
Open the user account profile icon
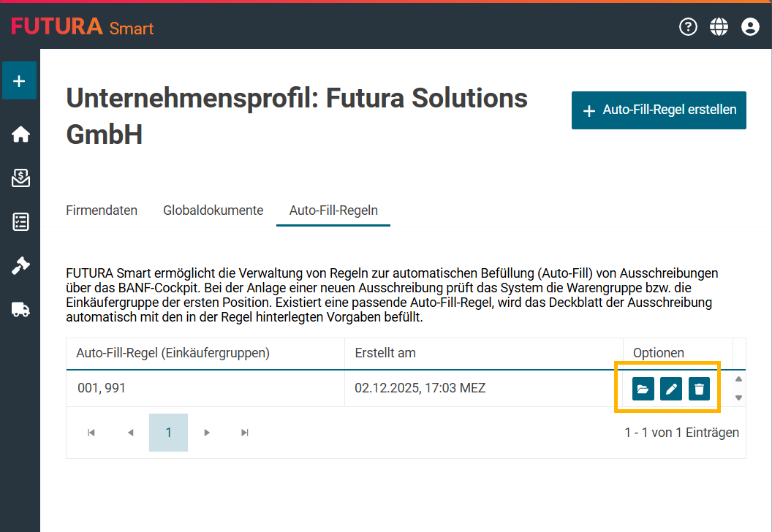point(750,27)
